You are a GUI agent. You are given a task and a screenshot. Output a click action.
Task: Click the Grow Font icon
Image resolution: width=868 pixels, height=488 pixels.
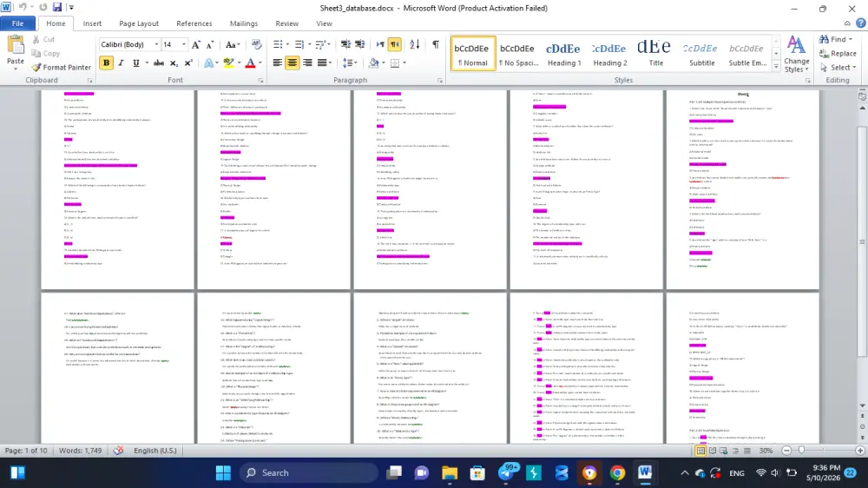click(x=196, y=45)
